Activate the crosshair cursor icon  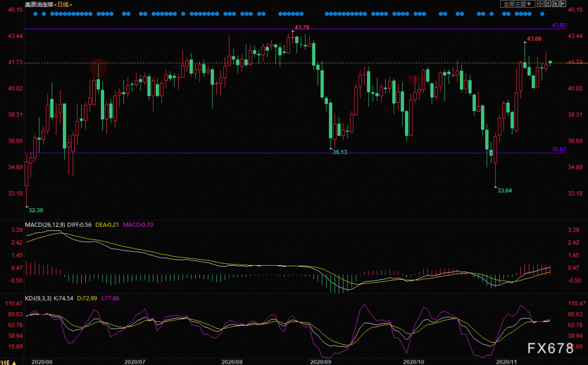click(540, 4)
